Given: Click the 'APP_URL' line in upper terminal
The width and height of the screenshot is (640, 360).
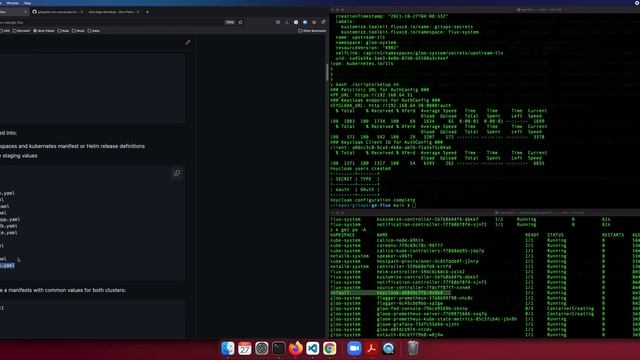Looking at the screenshot, I should (x=371, y=95).
